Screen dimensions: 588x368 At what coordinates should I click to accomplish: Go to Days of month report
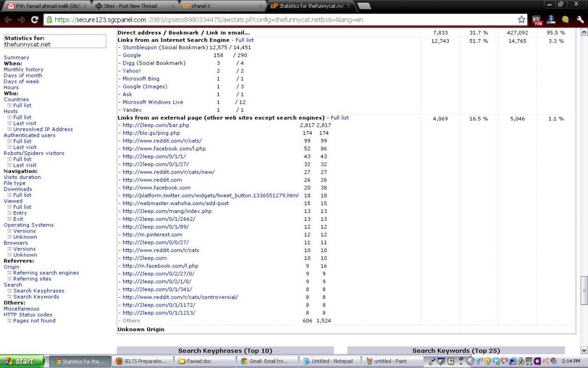click(x=23, y=75)
